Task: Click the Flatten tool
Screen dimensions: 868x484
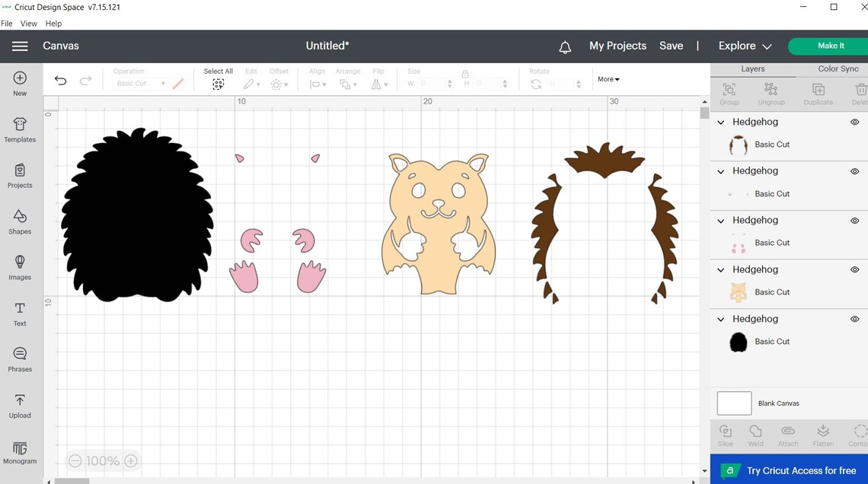Action: point(823,434)
